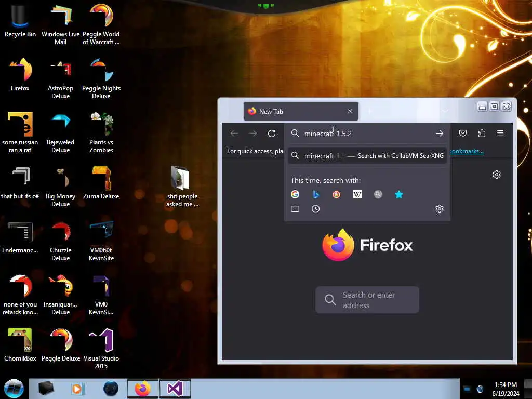This screenshot has height=399, width=532.
Task: Search with Wikipedia engine icon
Action: click(x=357, y=194)
